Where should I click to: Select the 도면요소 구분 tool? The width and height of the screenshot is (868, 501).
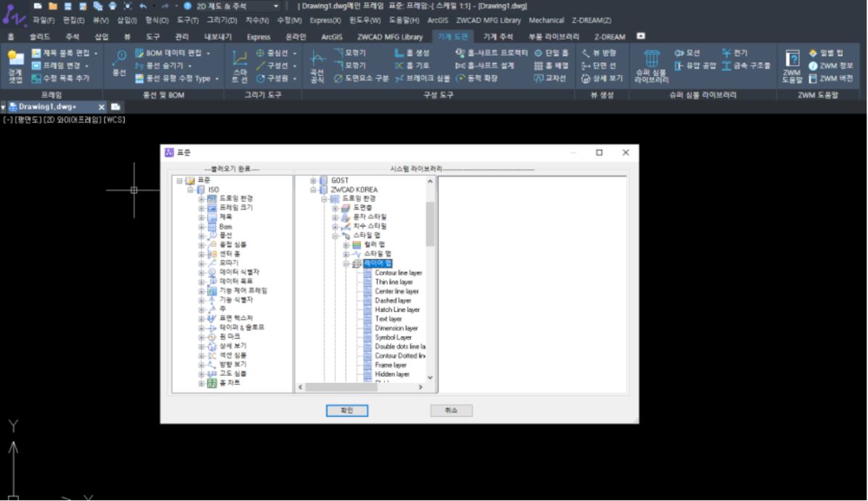click(x=362, y=78)
